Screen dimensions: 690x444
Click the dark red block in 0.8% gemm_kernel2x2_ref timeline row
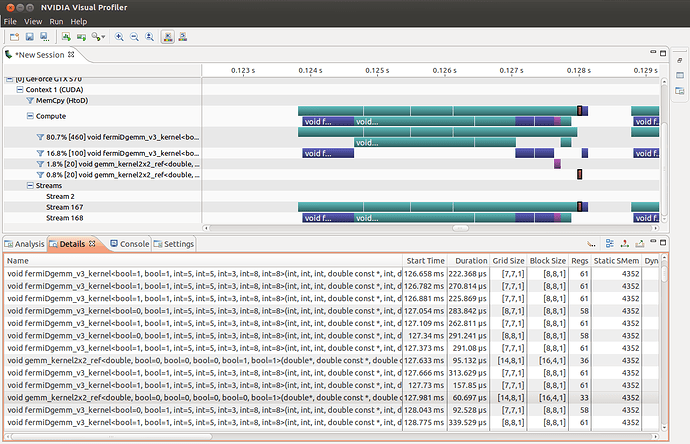click(x=580, y=174)
